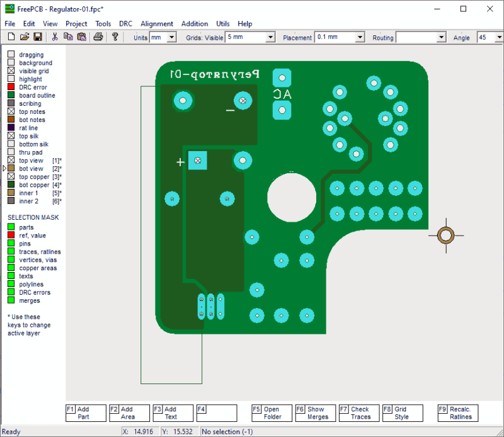Toggle the parts selection mask
The width and height of the screenshot is (504, 437).
[11, 227]
